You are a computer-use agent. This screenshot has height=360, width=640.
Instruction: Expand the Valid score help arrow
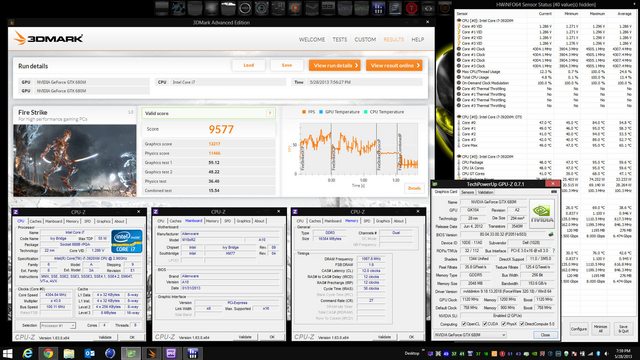[270, 113]
